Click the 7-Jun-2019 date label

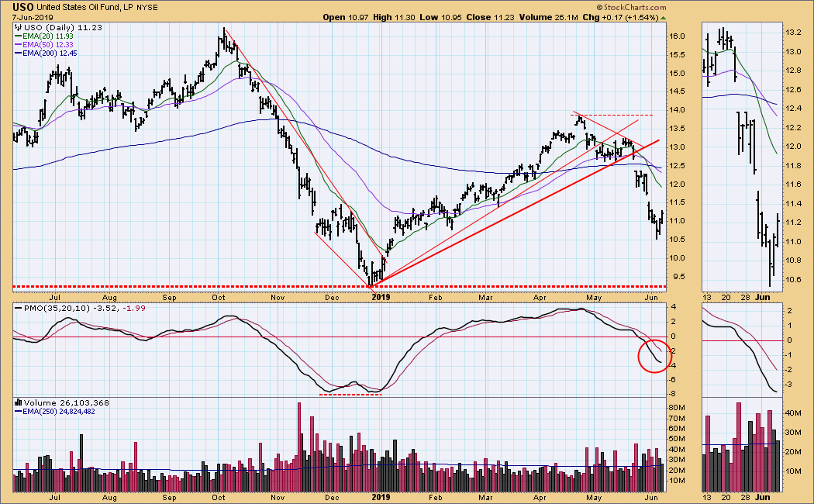[33, 18]
